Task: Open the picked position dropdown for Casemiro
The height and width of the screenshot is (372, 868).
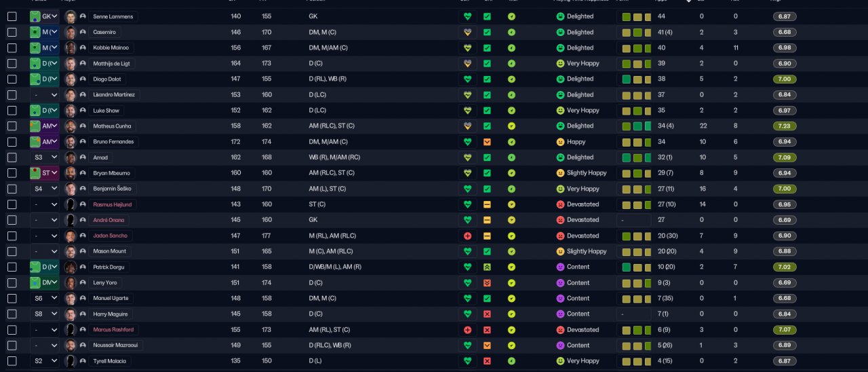Action: pos(44,32)
